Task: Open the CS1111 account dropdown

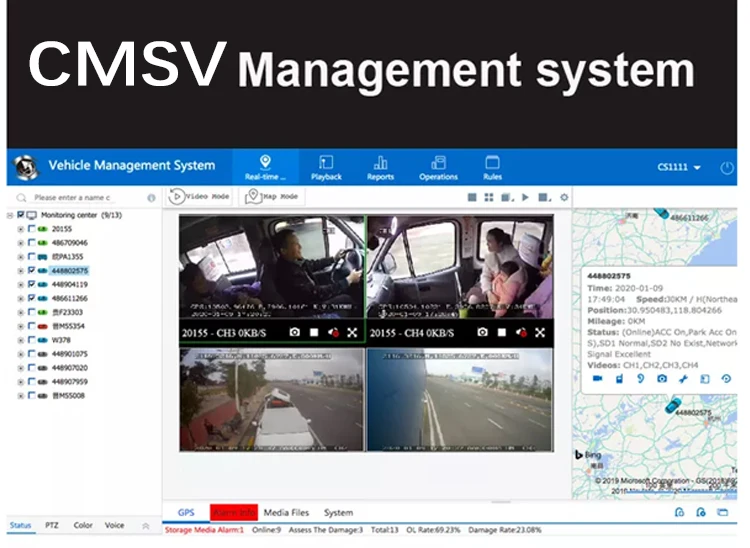Action: (x=679, y=167)
